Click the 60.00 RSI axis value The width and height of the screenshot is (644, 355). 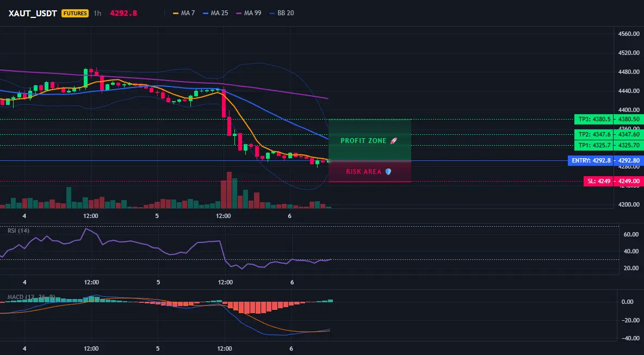[631, 234]
